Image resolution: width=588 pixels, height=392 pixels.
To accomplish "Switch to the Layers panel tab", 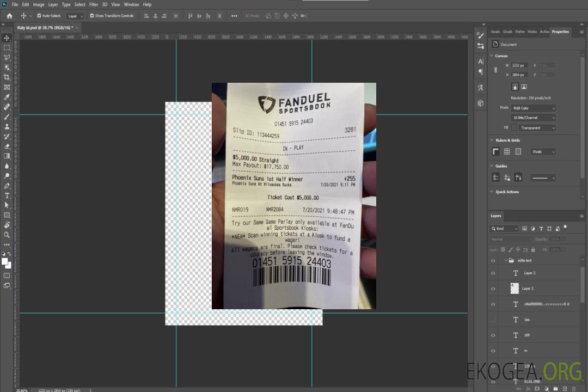I will [x=496, y=216].
